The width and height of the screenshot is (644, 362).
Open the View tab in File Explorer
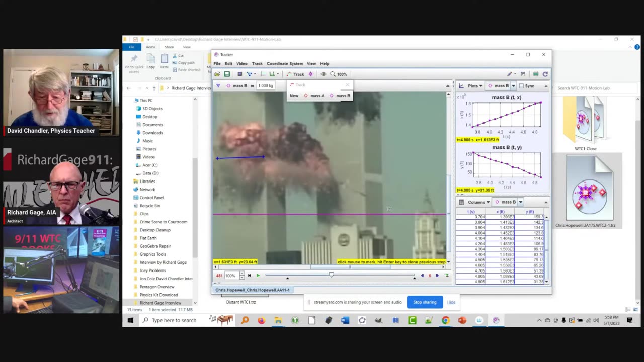click(x=187, y=47)
